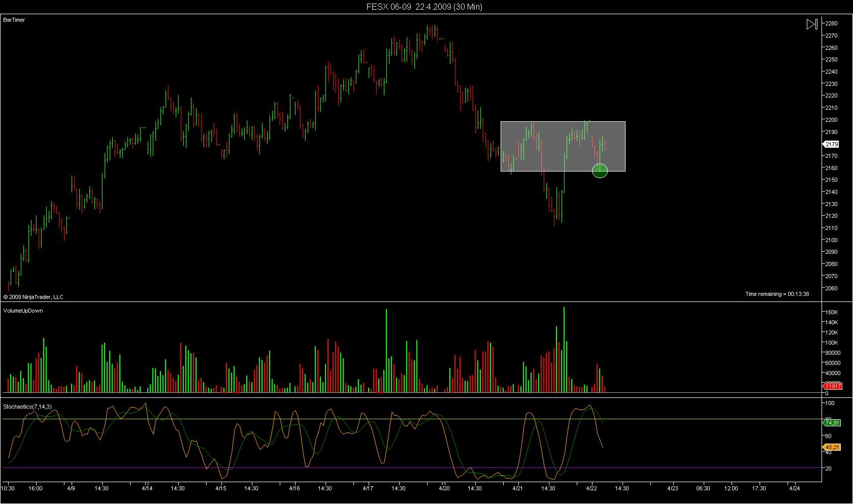Image resolution: width=853 pixels, height=504 pixels.
Task: Click the scroll-to-last-bar arrow icon
Action: tap(812, 24)
